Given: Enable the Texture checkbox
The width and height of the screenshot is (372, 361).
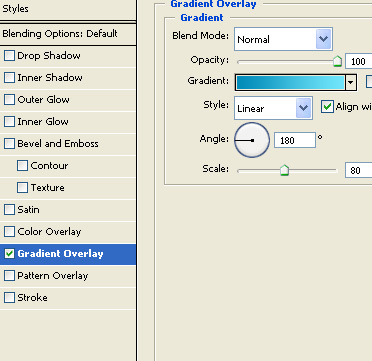Looking at the screenshot, I should [22, 188].
